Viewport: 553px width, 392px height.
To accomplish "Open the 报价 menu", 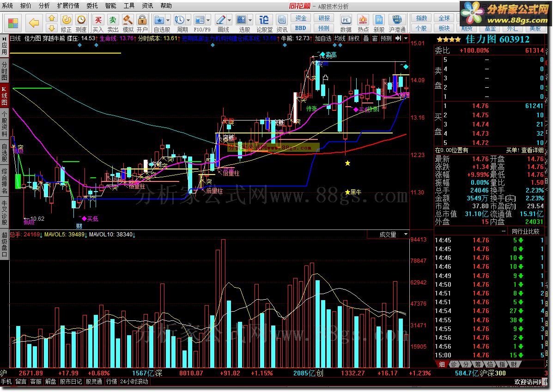I will click(26, 6).
